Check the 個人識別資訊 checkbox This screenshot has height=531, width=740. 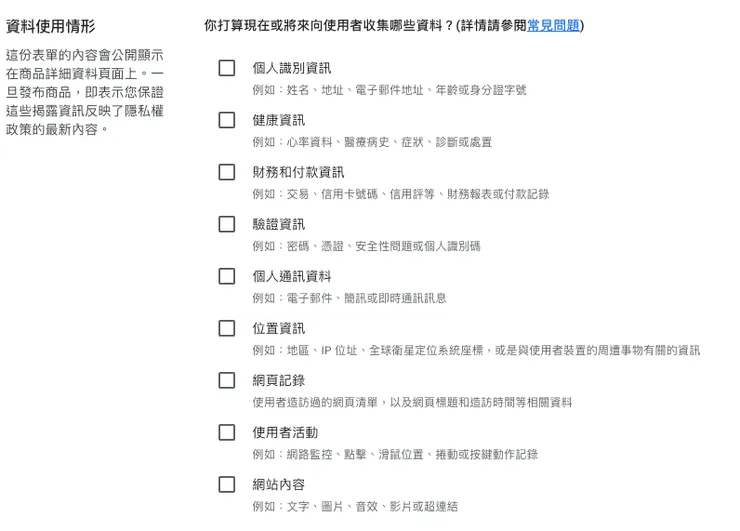coord(227,68)
